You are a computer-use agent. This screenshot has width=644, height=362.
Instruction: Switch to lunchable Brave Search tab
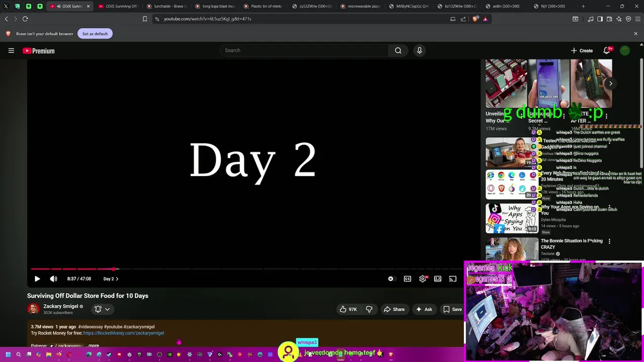[x=166, y=6]
